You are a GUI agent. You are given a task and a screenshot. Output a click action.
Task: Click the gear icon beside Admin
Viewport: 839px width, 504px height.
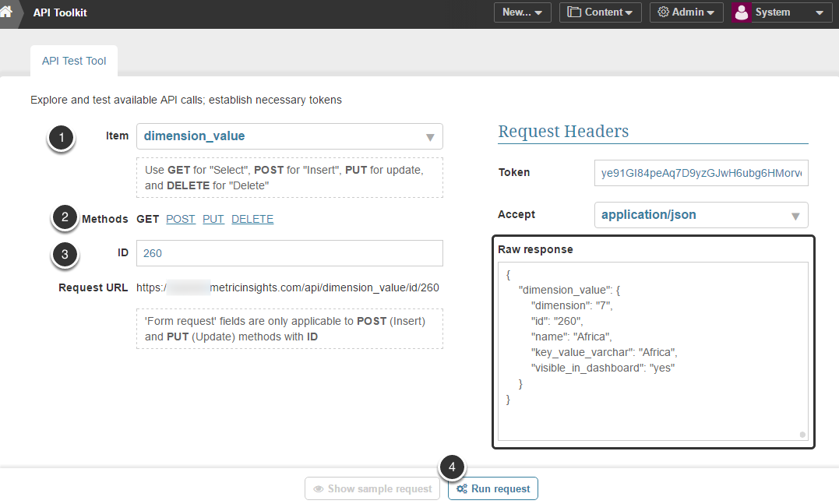664,12
